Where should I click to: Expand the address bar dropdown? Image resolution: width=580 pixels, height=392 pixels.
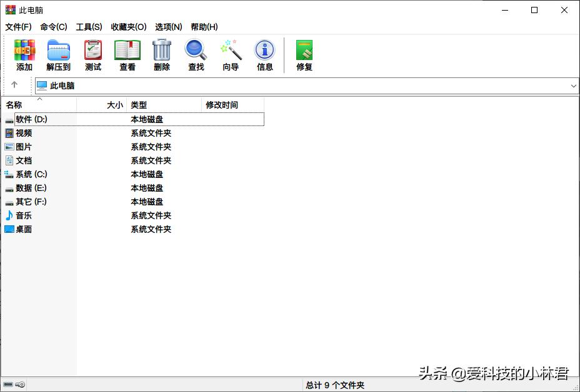pos(574,86)
